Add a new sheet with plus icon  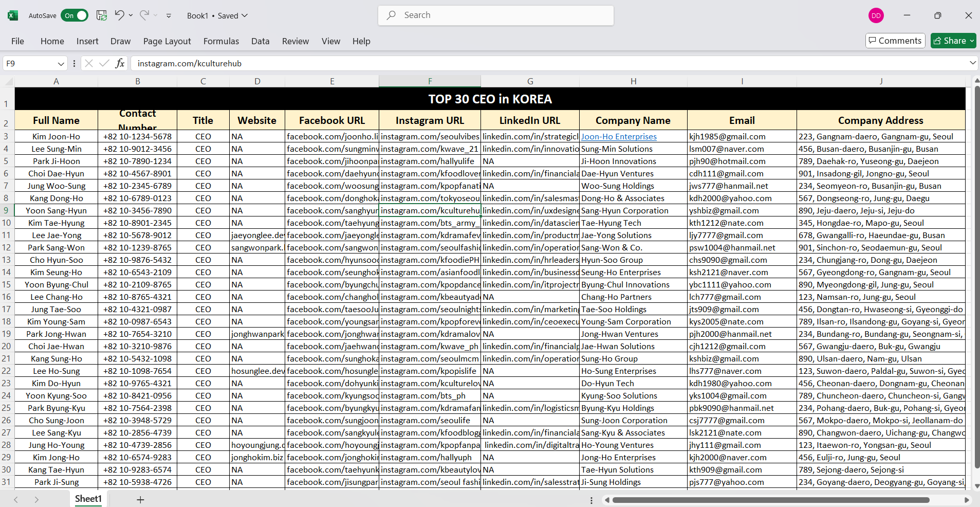pos(140,499)
